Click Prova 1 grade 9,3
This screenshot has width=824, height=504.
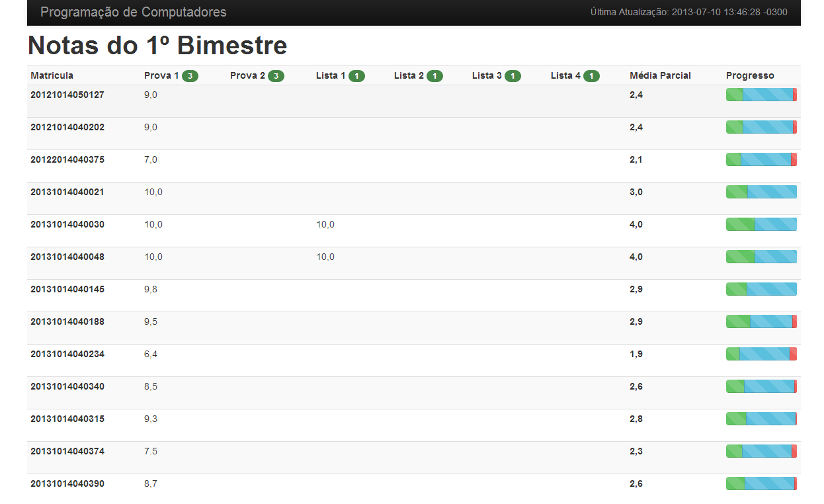coord(151,419)
